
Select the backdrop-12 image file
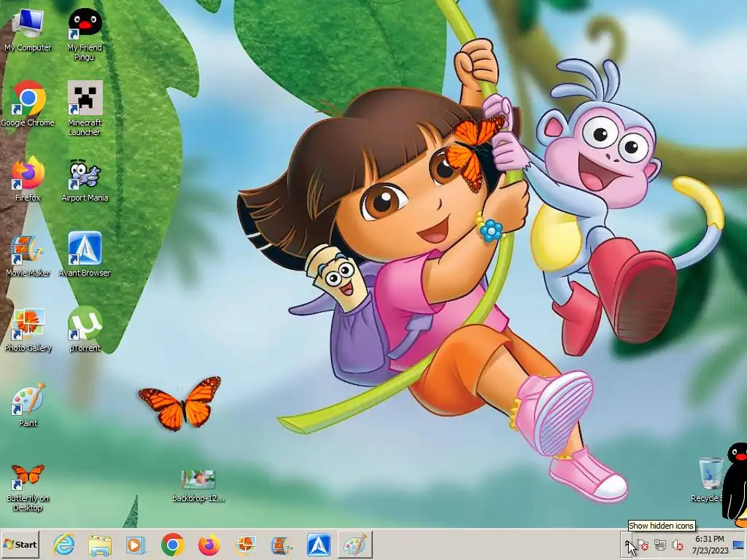coord(198,486)
